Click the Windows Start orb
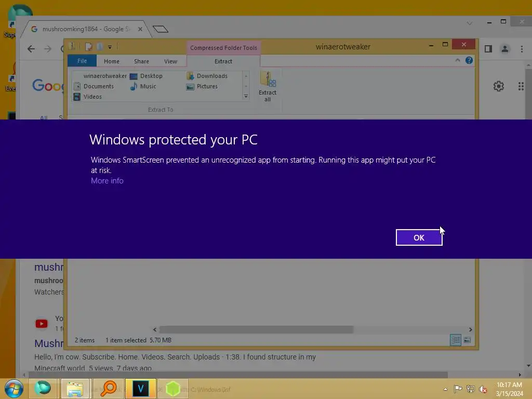The width and height of the screenshot is (532, 399). [x=14, y=389]
